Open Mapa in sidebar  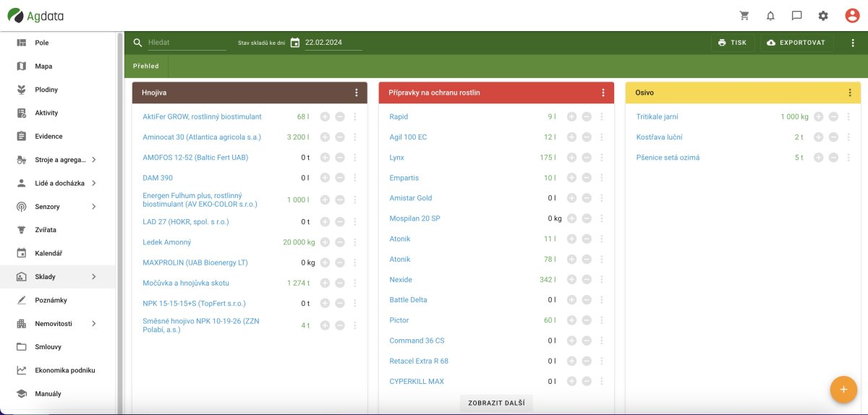[58, 67]
